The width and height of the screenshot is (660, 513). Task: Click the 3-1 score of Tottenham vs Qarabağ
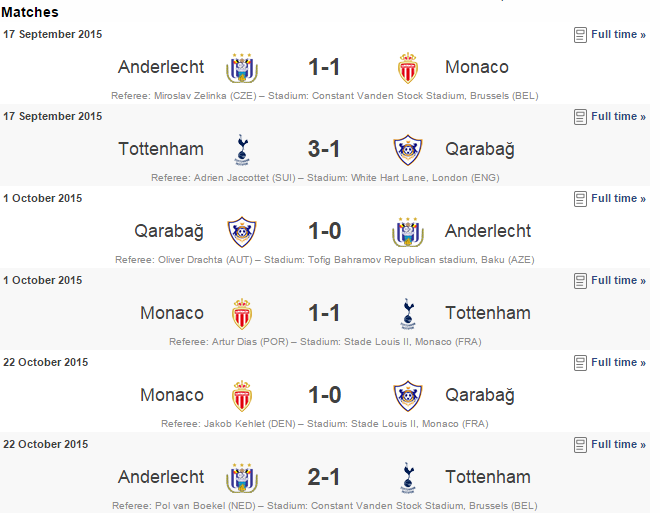click(x=324, y=149)
